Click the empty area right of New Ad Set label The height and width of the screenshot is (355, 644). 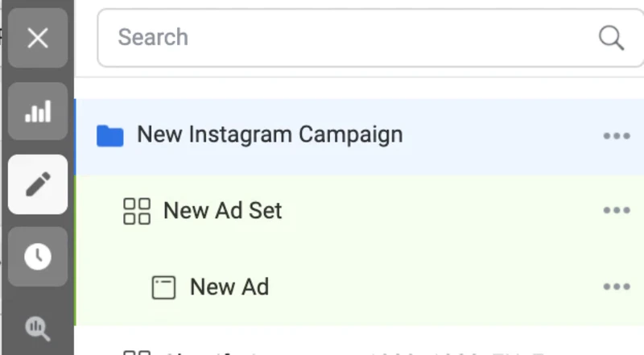(441, 211)
